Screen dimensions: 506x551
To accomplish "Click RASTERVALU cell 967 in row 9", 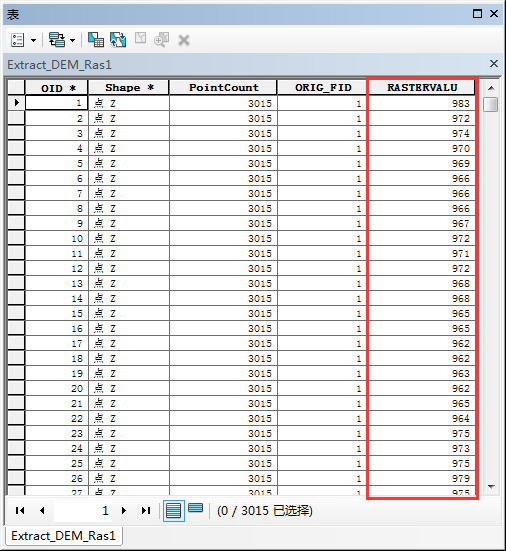I will click(422, 223).
